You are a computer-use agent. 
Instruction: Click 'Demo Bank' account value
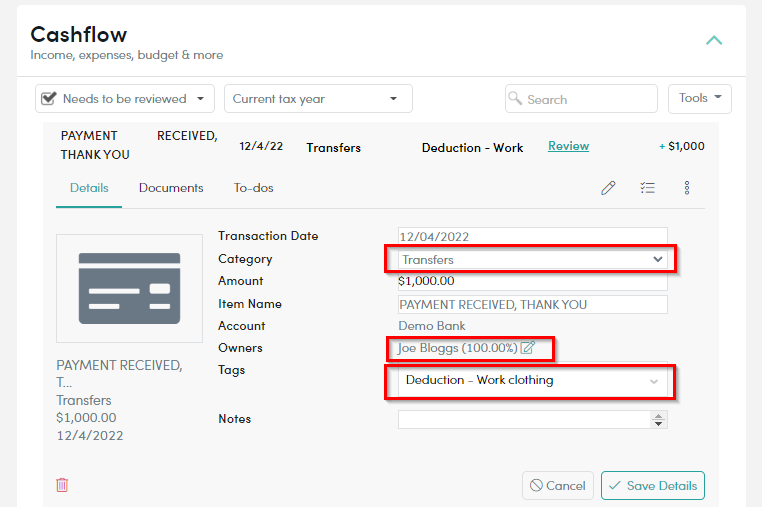pyautogui.click(x=432, y=326)
